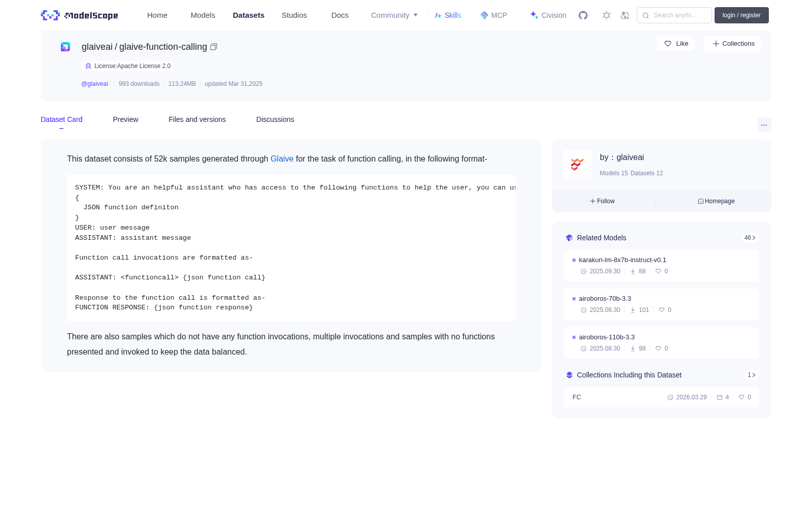812x508 pixels.
Task: Go to the Home menu item
Action: pos(157,15)
